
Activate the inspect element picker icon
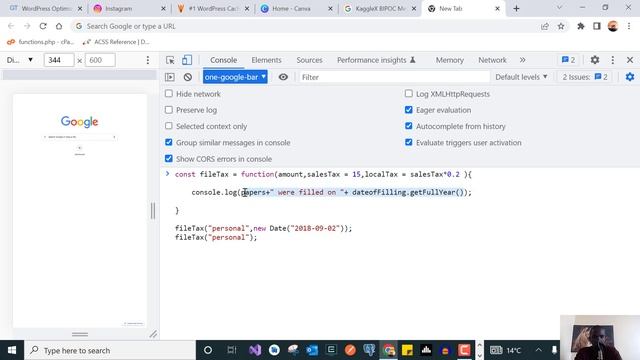(x=170, y=60)
